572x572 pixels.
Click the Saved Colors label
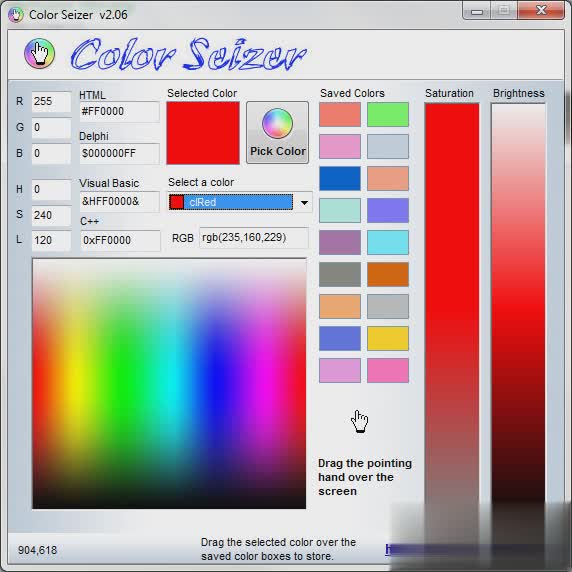point(352,93)
